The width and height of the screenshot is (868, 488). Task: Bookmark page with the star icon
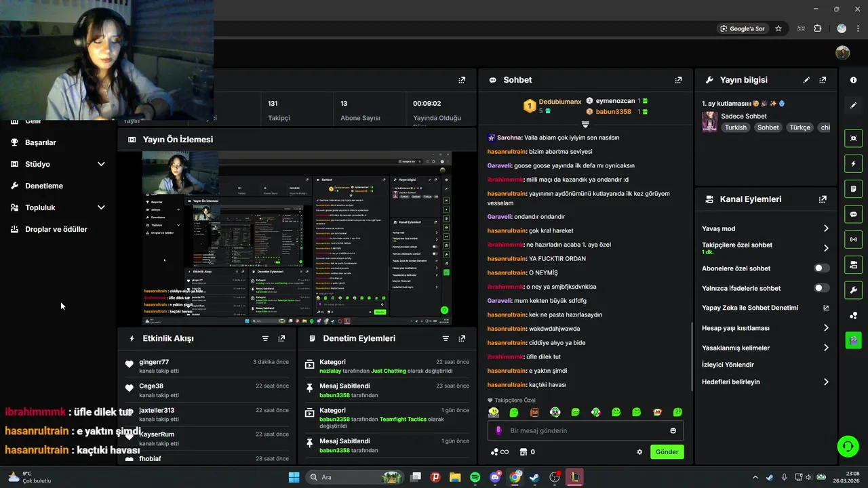tap(778, 28)
